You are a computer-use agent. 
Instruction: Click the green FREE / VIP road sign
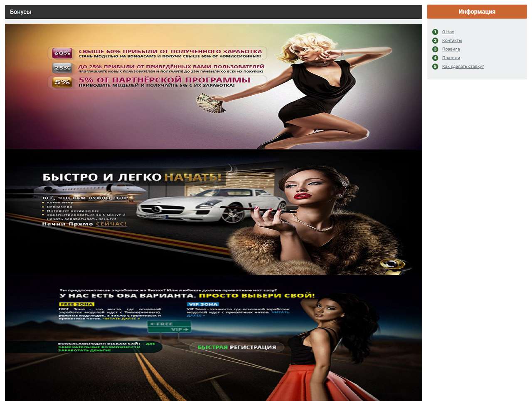click(x=169, y=327)
